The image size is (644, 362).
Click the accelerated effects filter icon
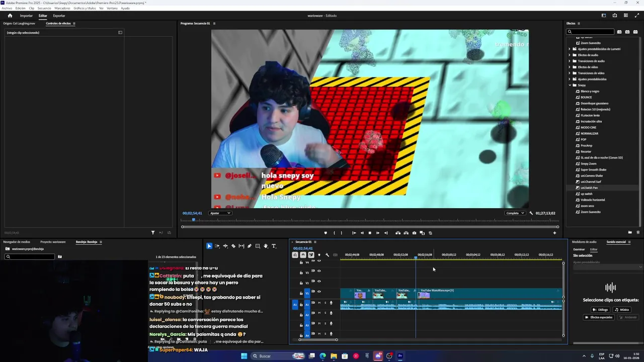click(x=619, y=32)
